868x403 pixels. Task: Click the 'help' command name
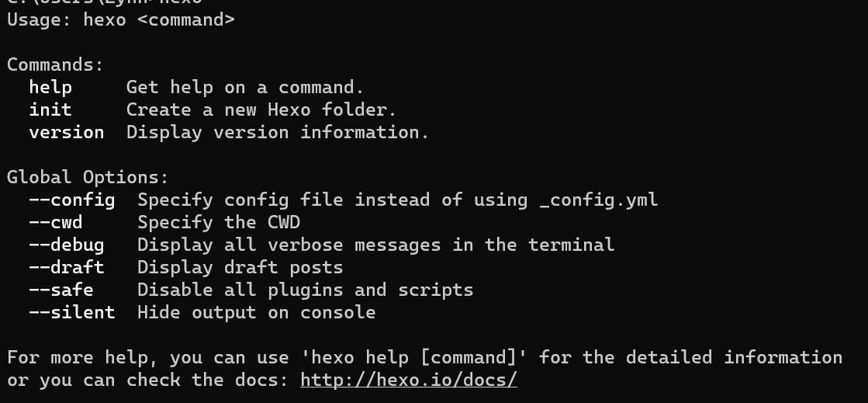(x=50, y=87)
